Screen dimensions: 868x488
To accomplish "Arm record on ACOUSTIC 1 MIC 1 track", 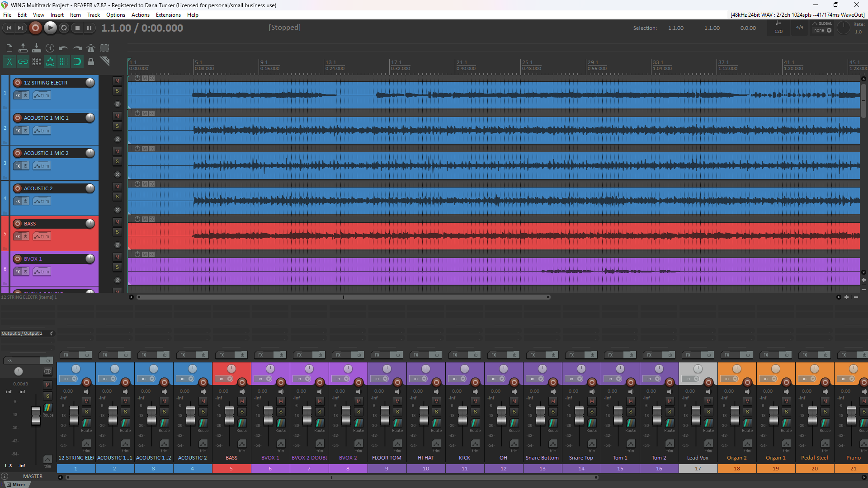I will (x=18, y=118).
